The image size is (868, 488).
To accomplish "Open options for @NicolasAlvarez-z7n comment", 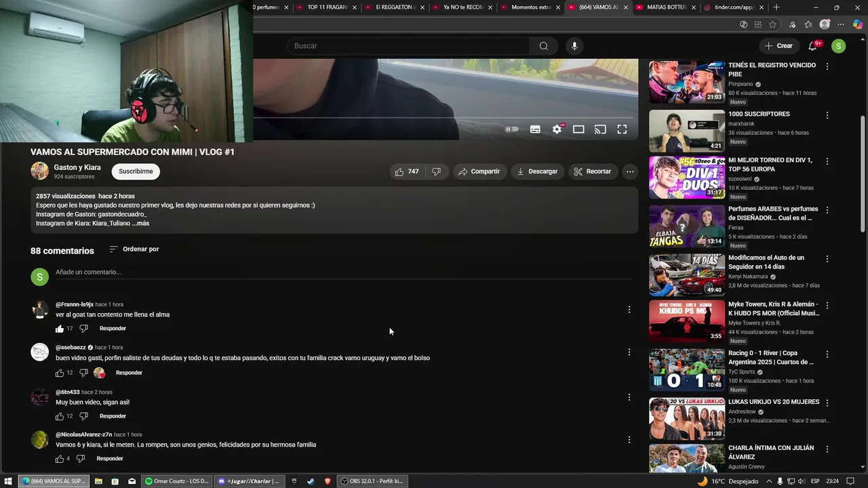I will (629, 439).
